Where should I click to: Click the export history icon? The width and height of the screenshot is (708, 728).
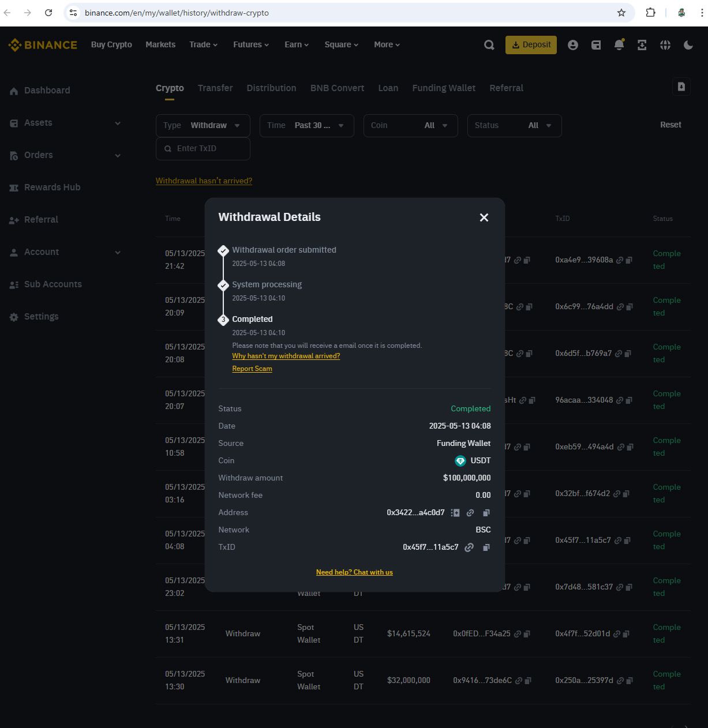click(x=681, y=87)
